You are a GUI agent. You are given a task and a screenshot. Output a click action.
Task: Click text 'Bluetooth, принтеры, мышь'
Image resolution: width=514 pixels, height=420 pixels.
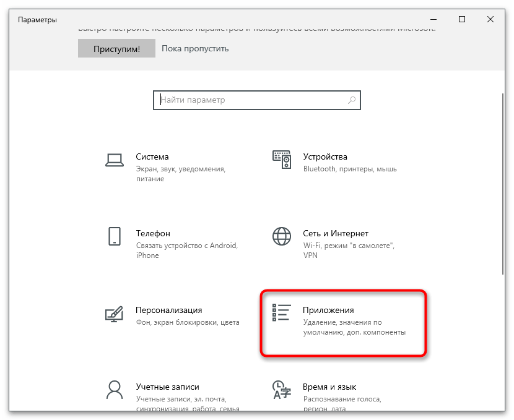coord(350,169)
